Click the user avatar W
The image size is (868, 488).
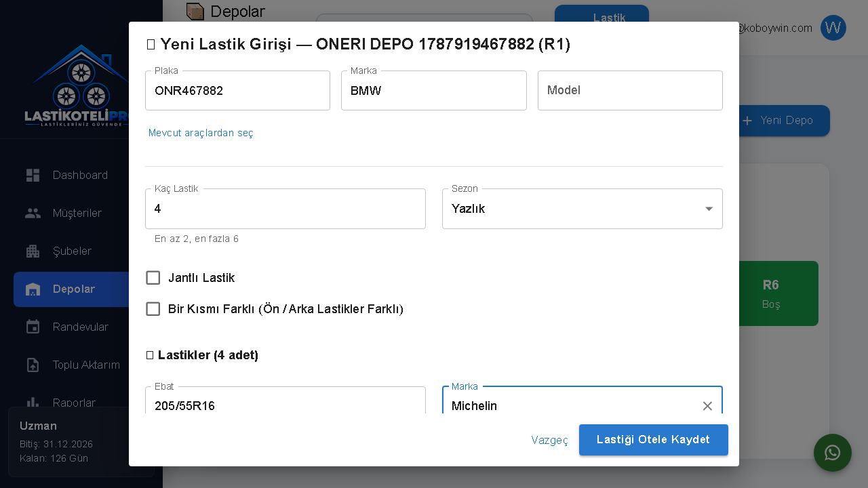point(833,28)
